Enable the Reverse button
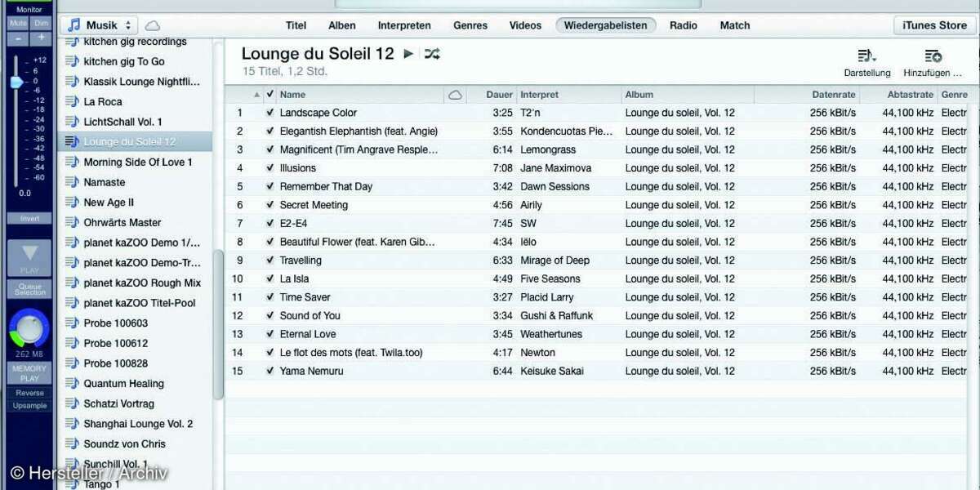 [29, 393]
